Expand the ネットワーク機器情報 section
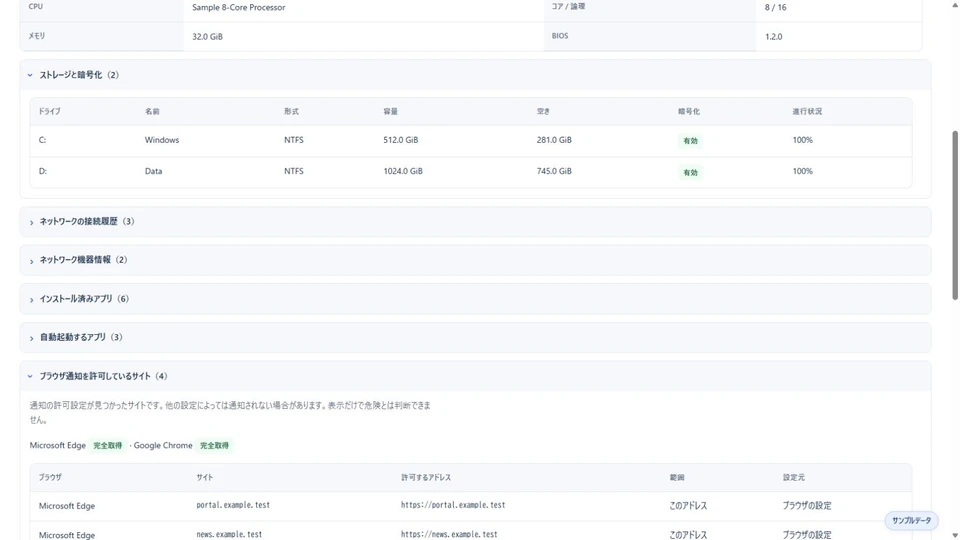Screen dimensions: 960x540 [475, 260]
